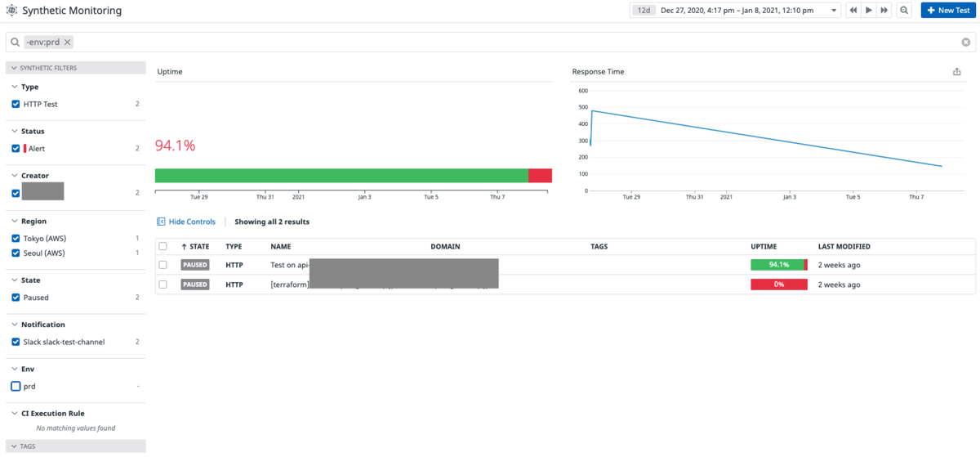Image resolution: width=980 pixels, height=457 pixels.
Task: Click the search magnifier icon
Action: tap(16, 42)
